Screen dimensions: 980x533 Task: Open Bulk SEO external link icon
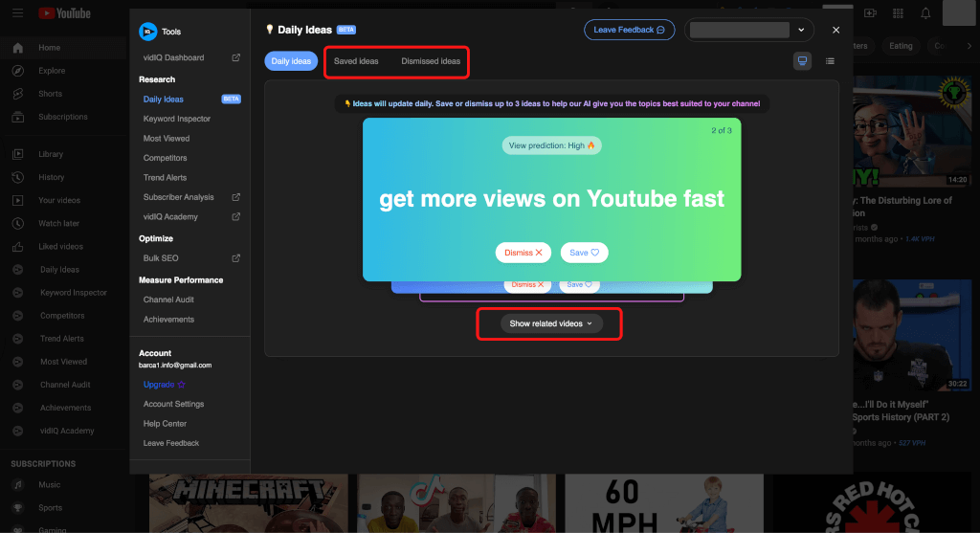pos(236,258)
